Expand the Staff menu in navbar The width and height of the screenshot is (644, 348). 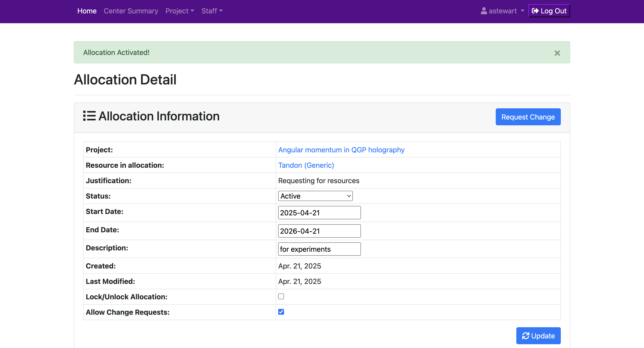click(x=212, y=11)
